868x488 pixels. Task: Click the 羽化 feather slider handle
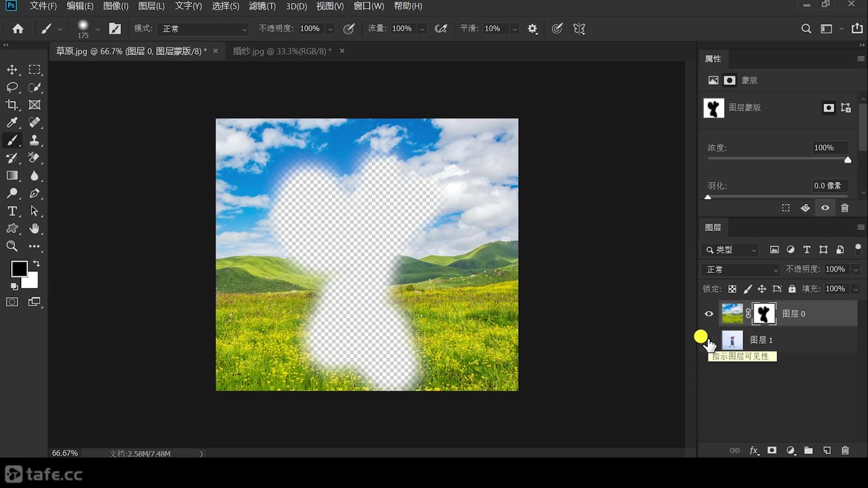point(708,197)
